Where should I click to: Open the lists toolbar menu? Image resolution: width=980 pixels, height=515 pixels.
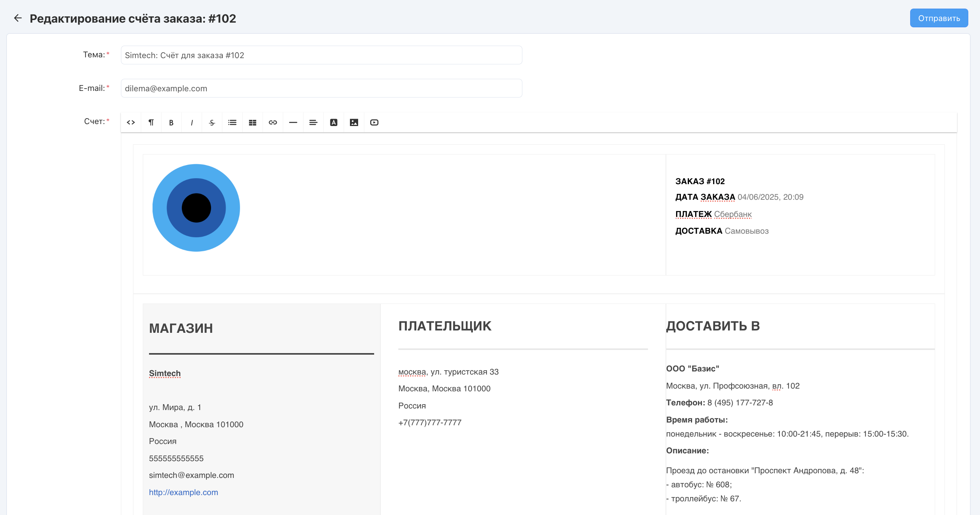(232, 123)
